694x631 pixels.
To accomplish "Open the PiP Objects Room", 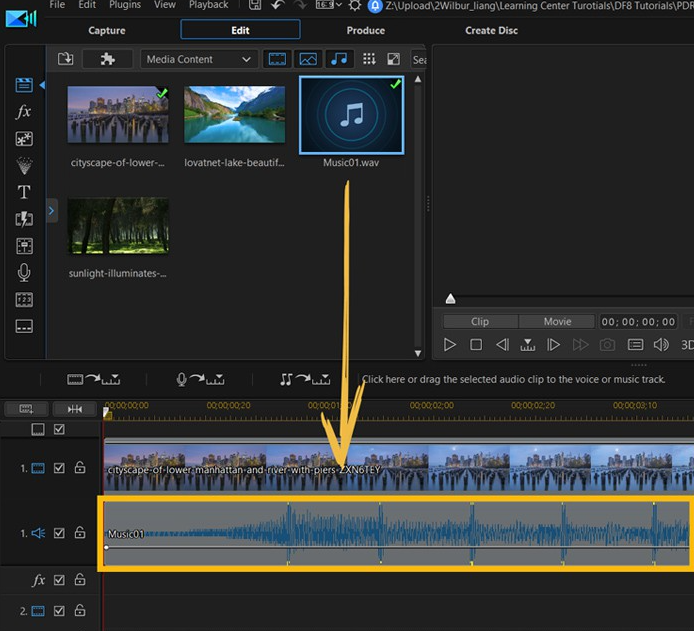I will (x=24, y=139).
